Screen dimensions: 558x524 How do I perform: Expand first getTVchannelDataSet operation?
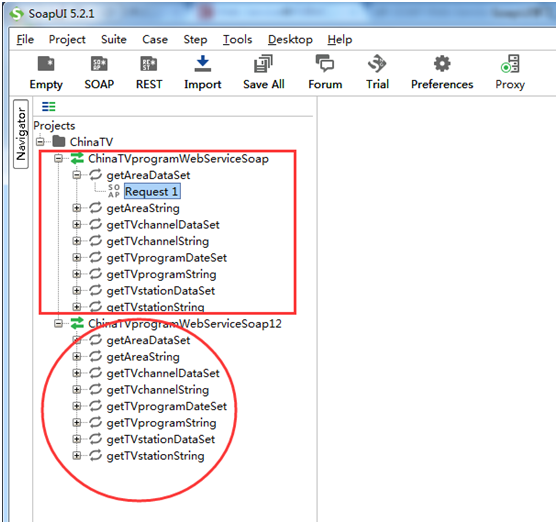pos(77,224)
